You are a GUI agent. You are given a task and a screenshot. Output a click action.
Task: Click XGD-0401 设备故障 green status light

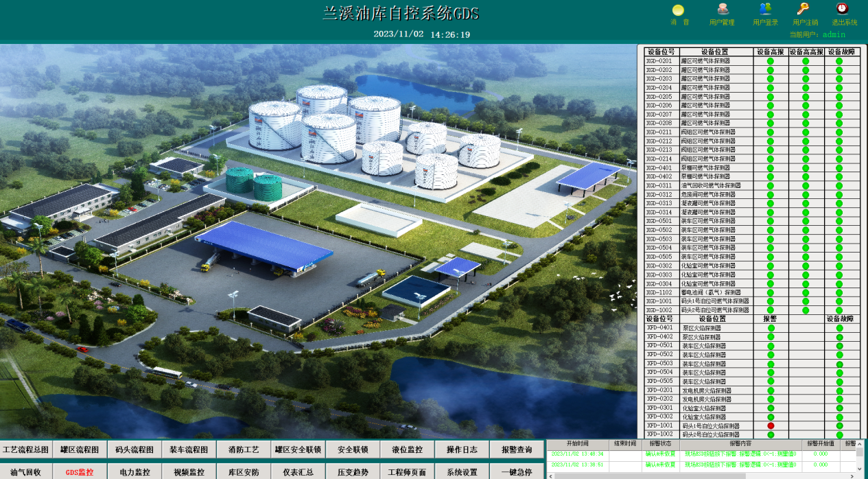839,168
